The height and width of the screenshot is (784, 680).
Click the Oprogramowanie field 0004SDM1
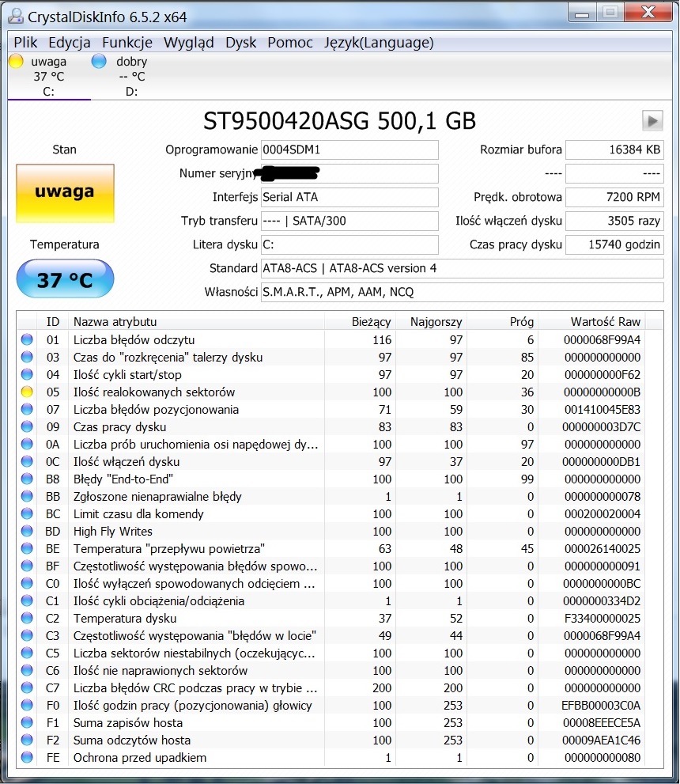coord(349,150)
